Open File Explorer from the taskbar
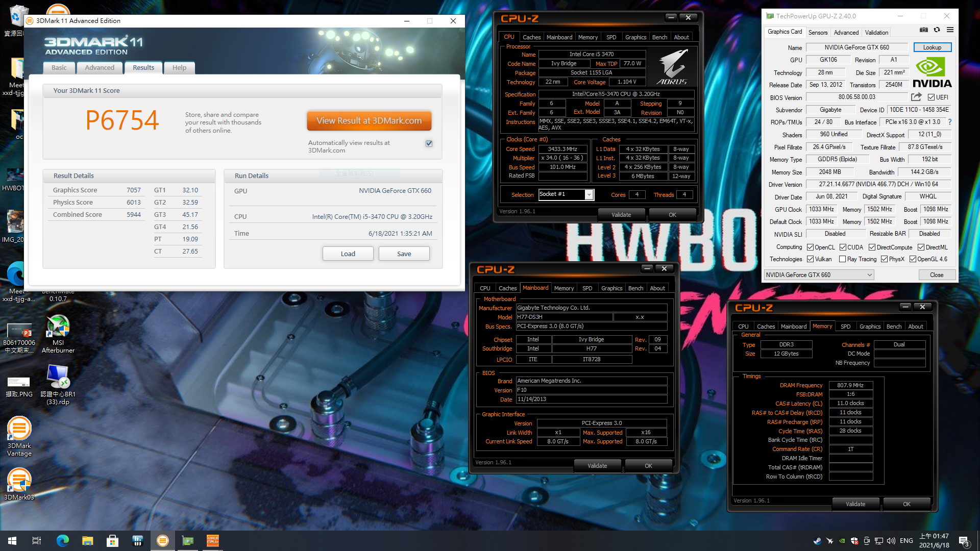Screen dimensions: 980x551 pyautogui.click(x=87, y=541)
